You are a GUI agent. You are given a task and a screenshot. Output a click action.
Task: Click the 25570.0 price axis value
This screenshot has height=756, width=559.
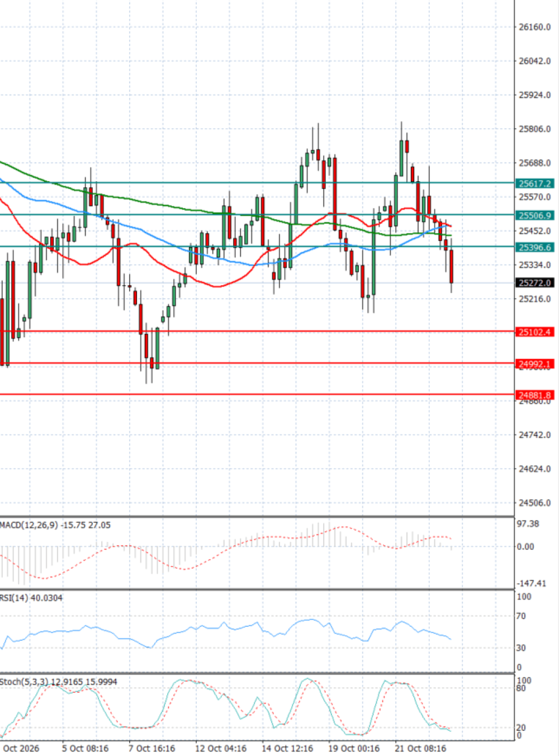click(x=534, y=197)
